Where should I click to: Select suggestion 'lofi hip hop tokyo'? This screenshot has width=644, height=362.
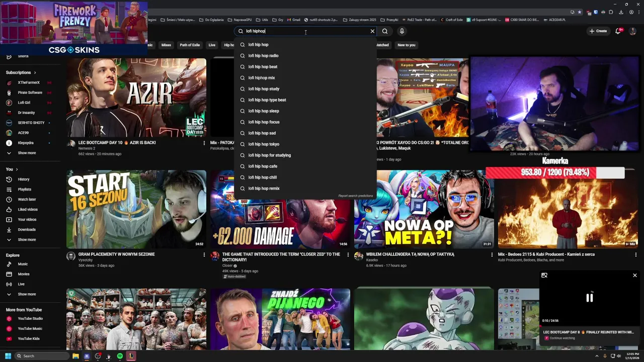coord(305,144)
